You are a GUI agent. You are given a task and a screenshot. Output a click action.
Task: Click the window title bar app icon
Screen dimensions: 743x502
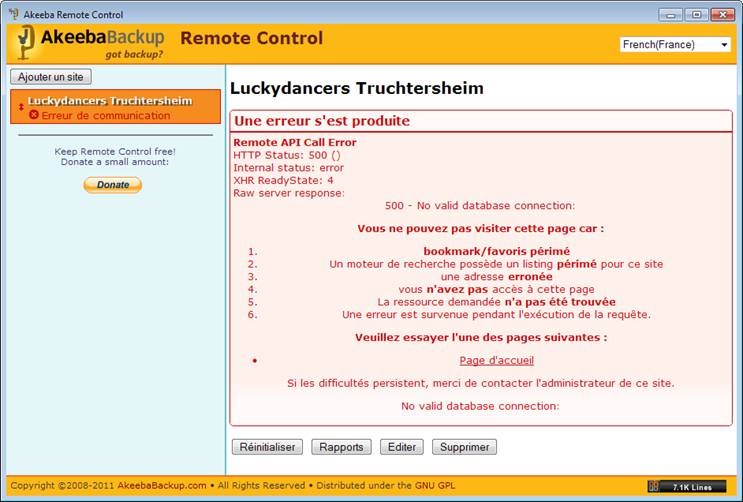12,14
